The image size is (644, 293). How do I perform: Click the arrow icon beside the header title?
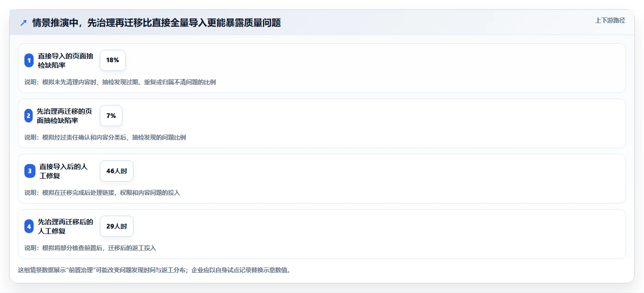click(x=23, y=23)
